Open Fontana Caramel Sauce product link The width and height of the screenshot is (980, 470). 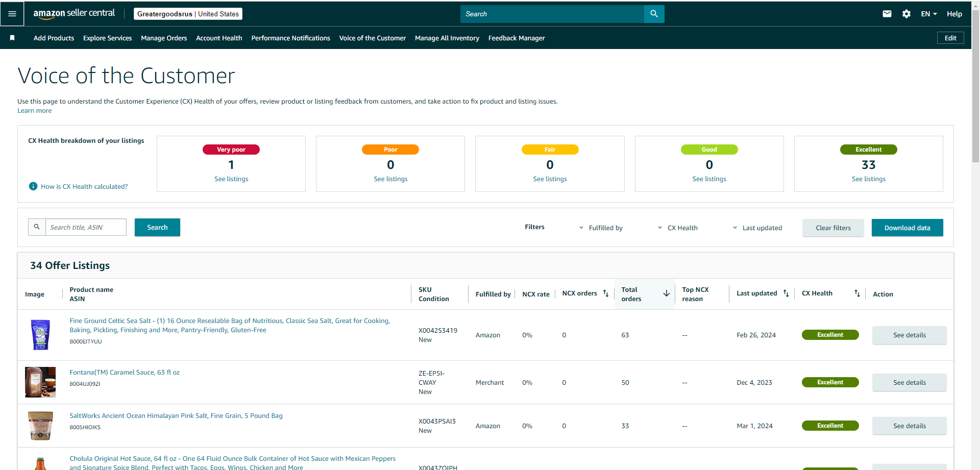(125, 372)
